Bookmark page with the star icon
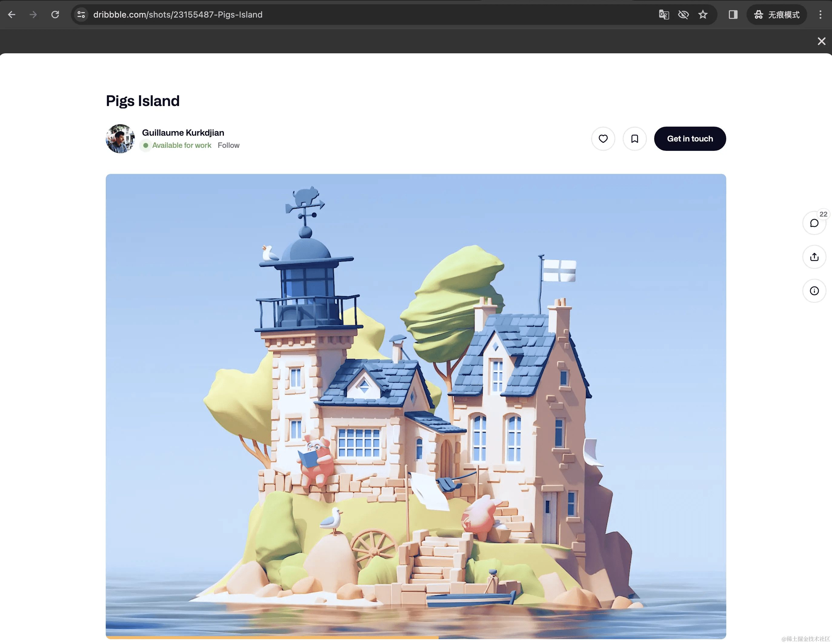The width and height of the screenshot is (832, 644). 703,15
